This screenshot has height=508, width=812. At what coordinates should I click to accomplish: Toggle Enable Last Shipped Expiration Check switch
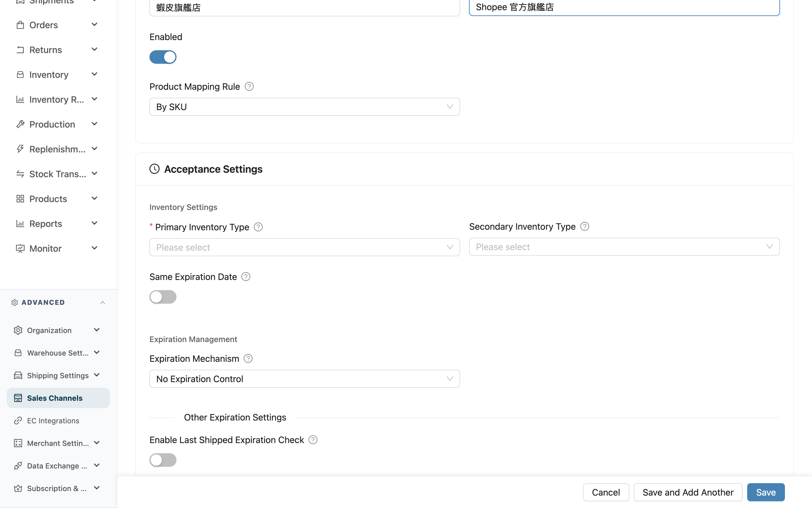pyautogui.click(x=163, y=460)
